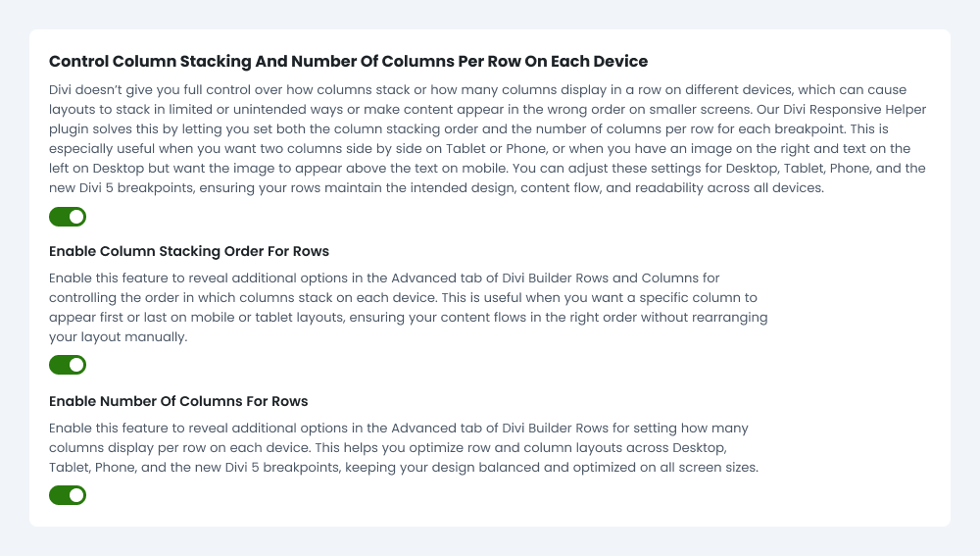Click the Control Column Stacking section heading
The width and height of the screenshot is (980, 556).
348,61
